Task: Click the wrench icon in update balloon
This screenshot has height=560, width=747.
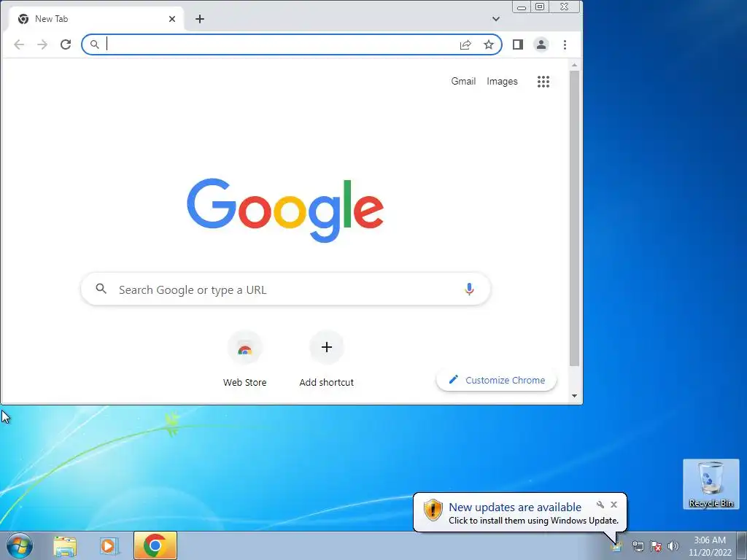Action: pyautogui.click(x=600, y=505)
